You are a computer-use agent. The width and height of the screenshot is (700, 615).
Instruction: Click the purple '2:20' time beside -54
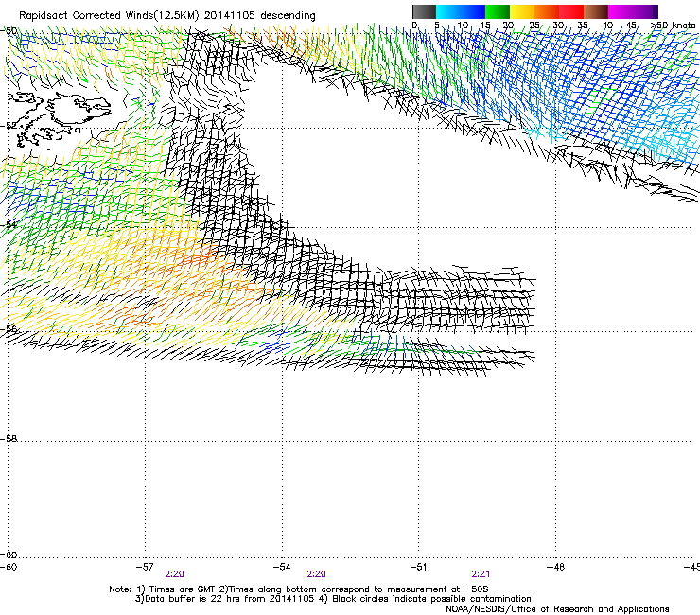tap(317, 574)
